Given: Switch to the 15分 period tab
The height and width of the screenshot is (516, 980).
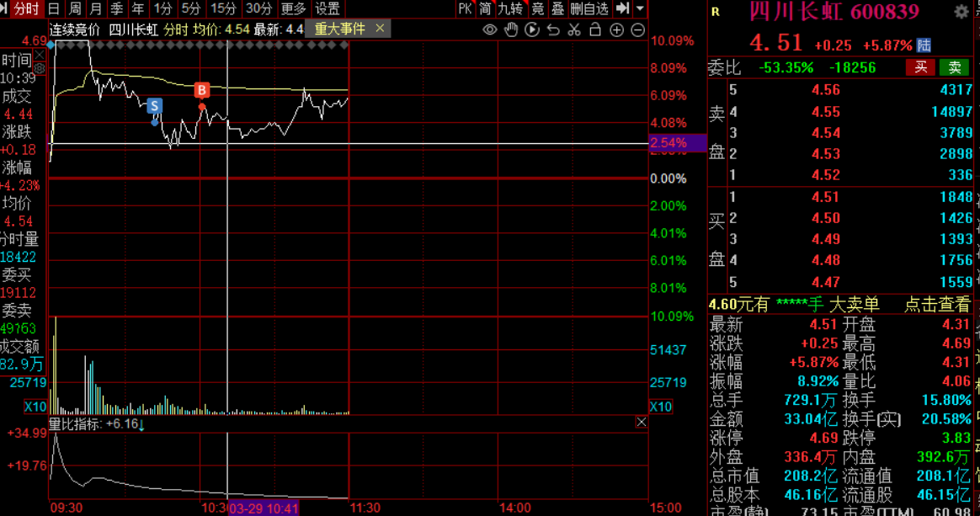Looking at the screenshot, I should [x=223, y=8].
